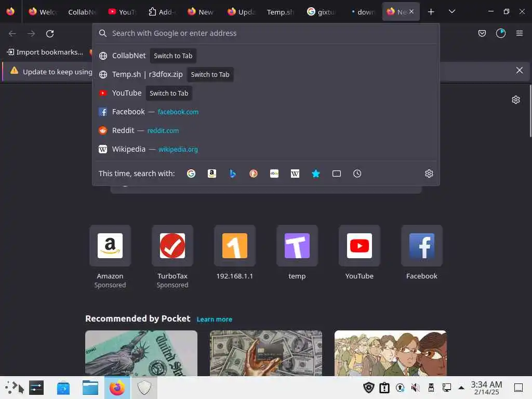
Task: Choose the Facebook facebook.com suggestion
Action: click(x=266, y=112)
